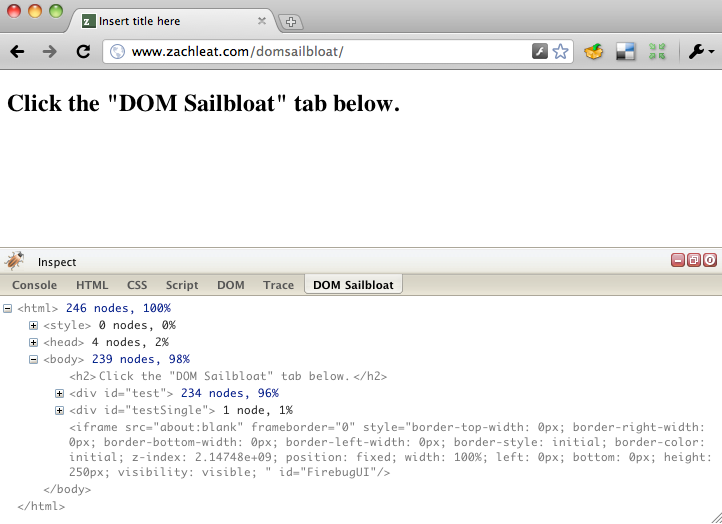Screen dimensions: 722x524
Task: Grab the resize grip at window corner
Action: point(716,518)
